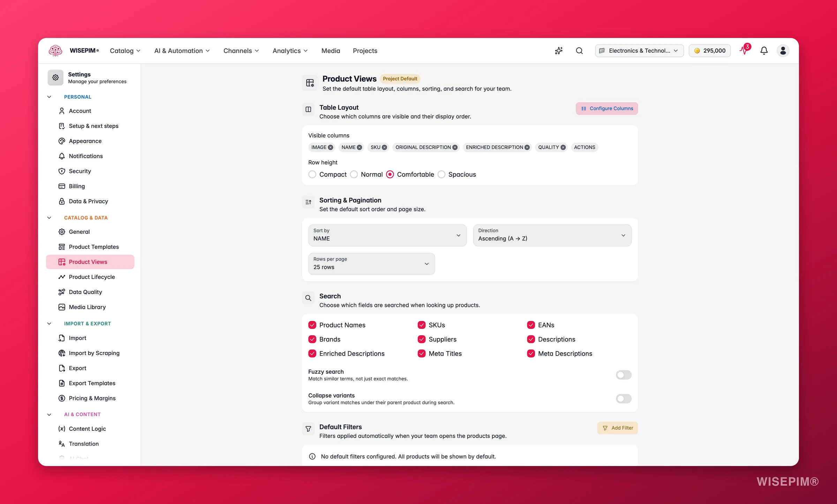Enable the Fuzzy search toggle
This screenshot has height=504, width=837.
point(624,375)
